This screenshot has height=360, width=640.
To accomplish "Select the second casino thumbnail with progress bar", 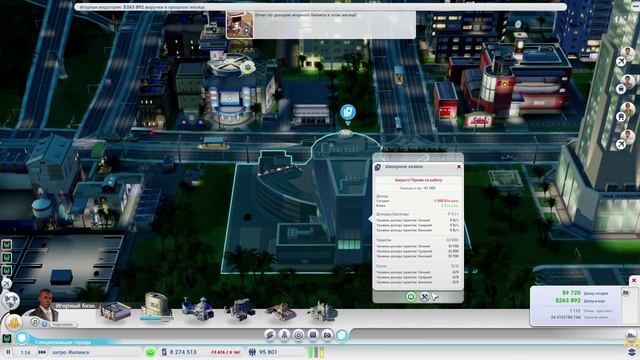I will coord(156,306).
